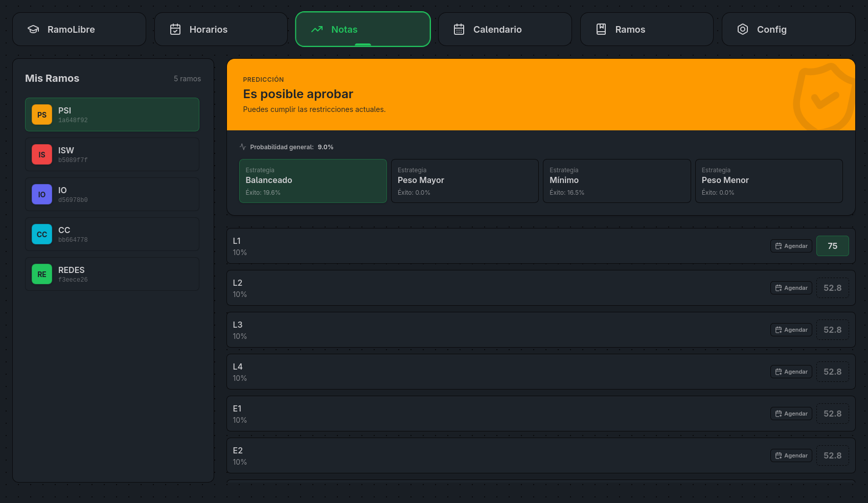Click the Agendar label for evaluation L4
This screenshot has height=503, width=868.
click(796, 372)
